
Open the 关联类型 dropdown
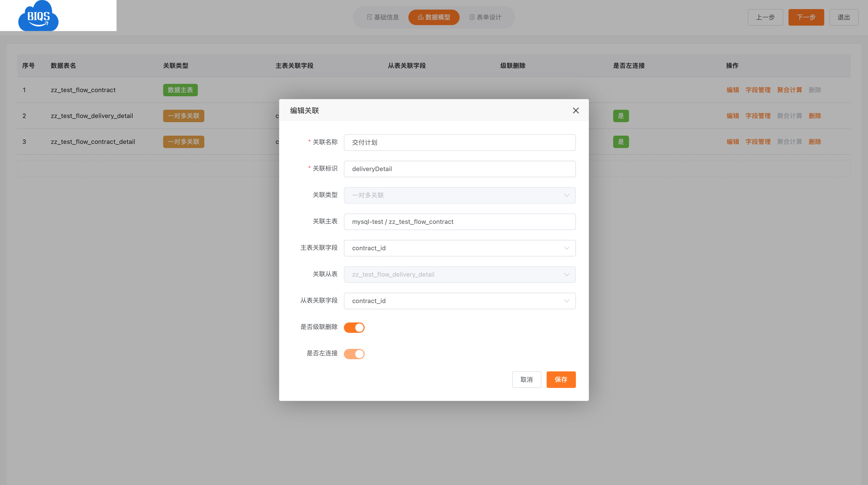click(x=460, y=195)
